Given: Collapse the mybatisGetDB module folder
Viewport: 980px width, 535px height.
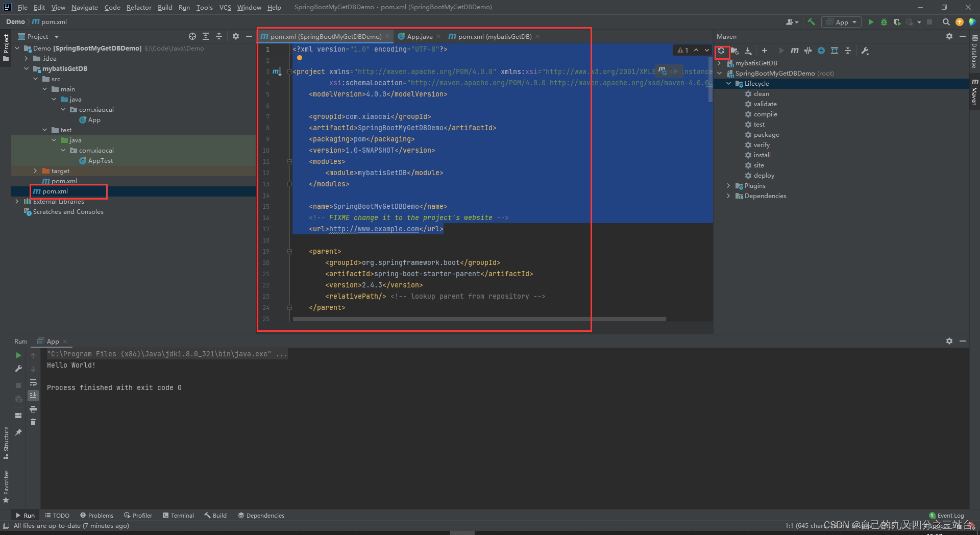Looking at the screenshot, I should 26,69.
